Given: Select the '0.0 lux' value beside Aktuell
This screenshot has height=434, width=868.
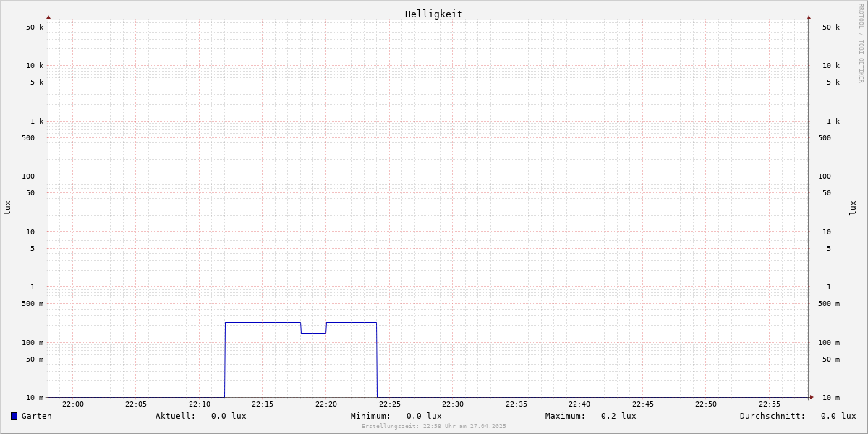Looking at the screenshot, I should 229,416.
